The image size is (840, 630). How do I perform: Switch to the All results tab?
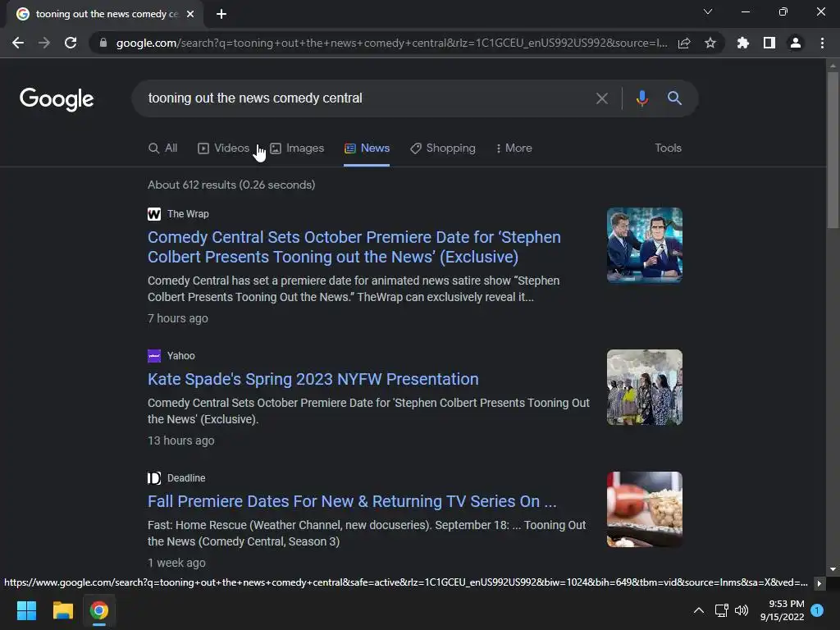163,148
